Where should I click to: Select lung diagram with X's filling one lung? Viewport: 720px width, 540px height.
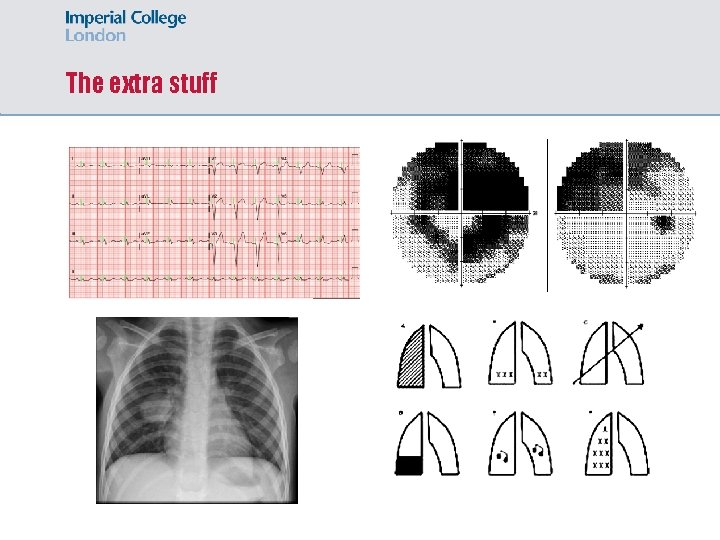point(618,444)
